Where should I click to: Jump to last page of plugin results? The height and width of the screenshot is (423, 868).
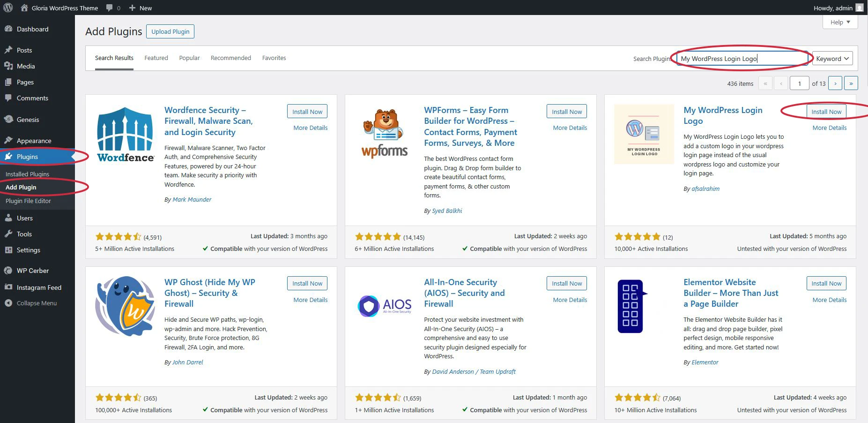coord(851,83)
